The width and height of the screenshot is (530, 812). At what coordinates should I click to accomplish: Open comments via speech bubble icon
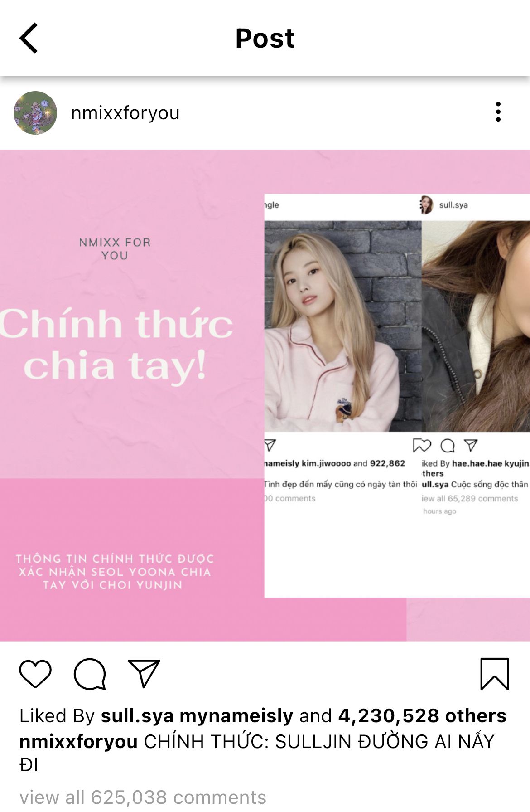click(90, 674)
